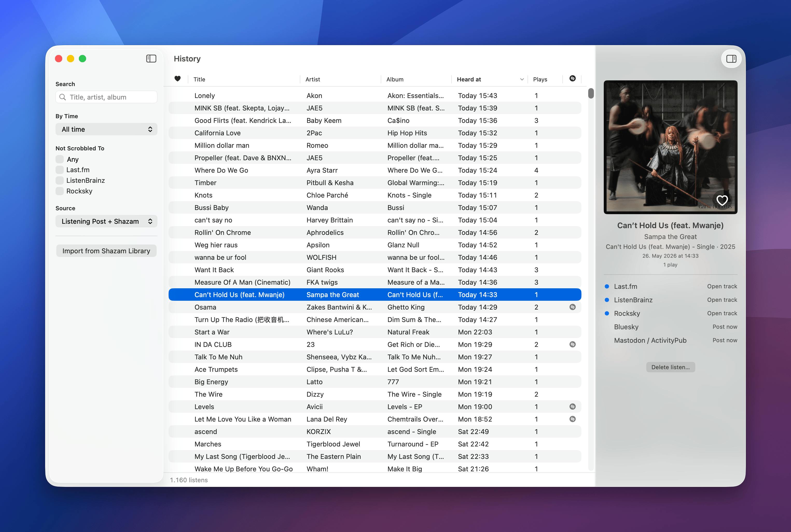This screenshot has height=532, width=791.
Task: Open the All time dropdown
Action: (106, 129)
